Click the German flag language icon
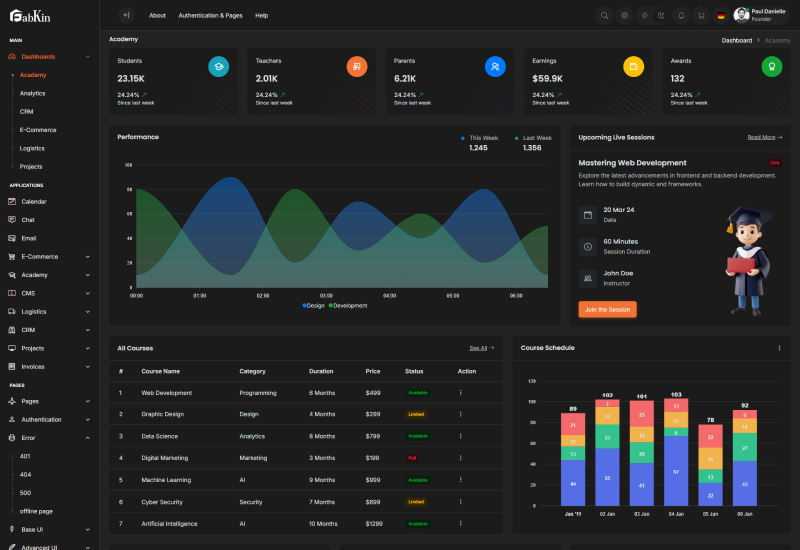The height and width of the screenshot is (550, 800). pyautogui.click(x=721, y=15)
